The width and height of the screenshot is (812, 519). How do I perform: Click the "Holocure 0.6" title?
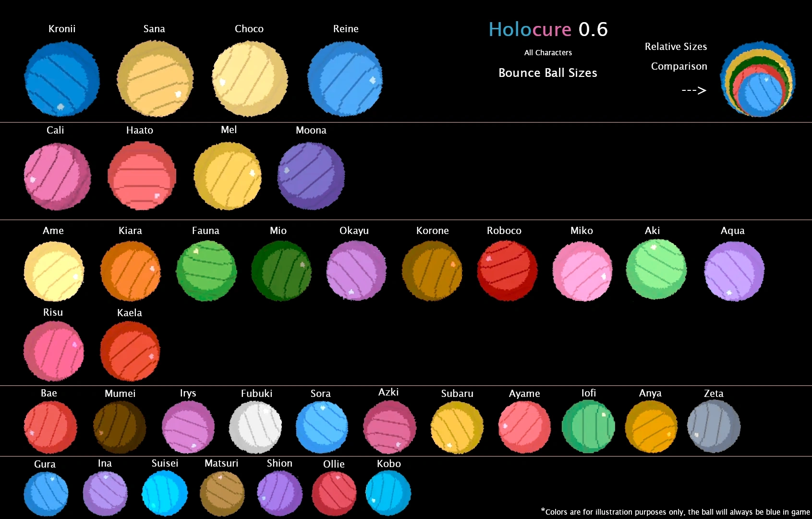548,29
